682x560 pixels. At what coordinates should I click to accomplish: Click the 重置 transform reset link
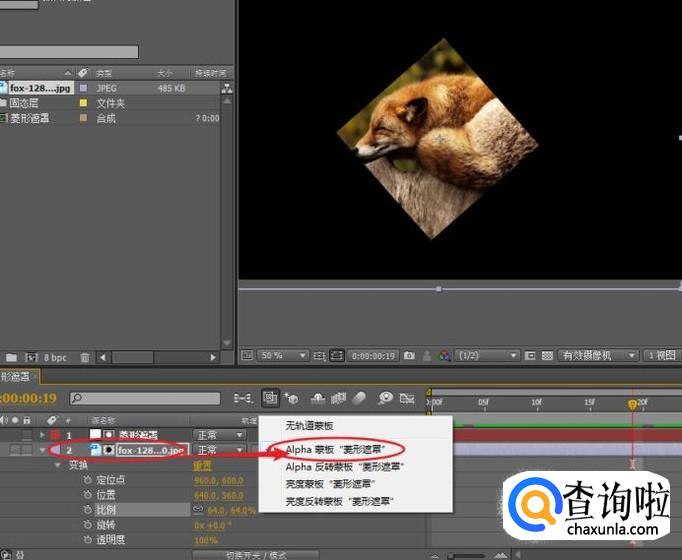(x=202, y=465)
